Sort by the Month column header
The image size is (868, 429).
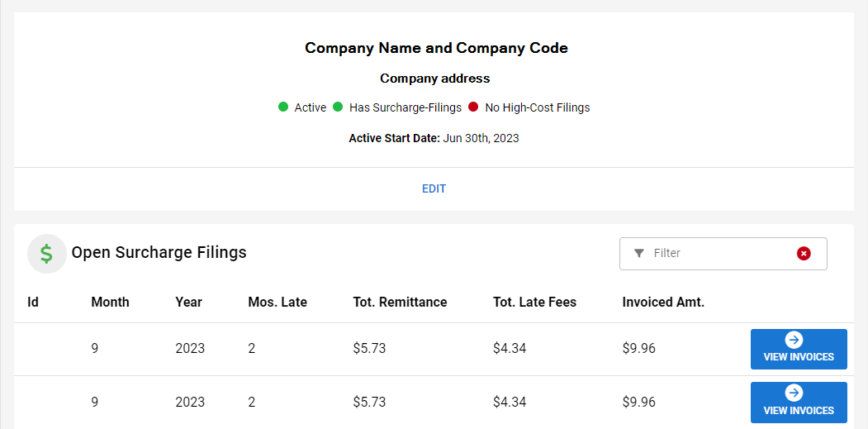tap(110, 302)
